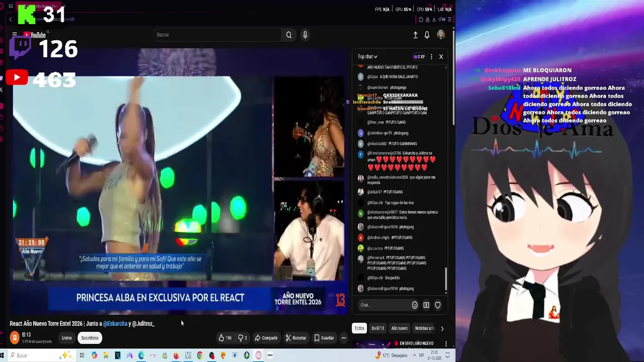This screenshot has width=644, height=362.
Task: Show more filter chips with arrow
Action: click(442, 328)
